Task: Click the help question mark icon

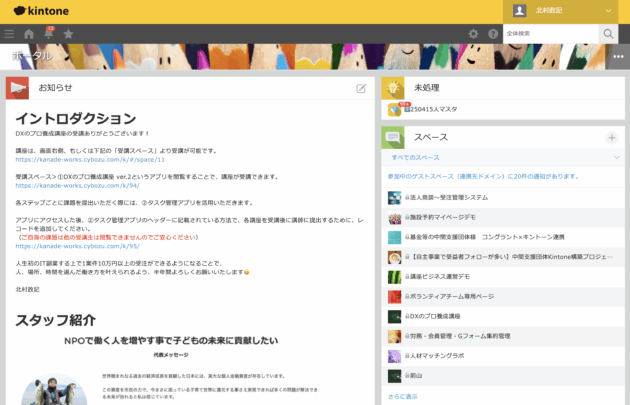Action: point(493,34)
